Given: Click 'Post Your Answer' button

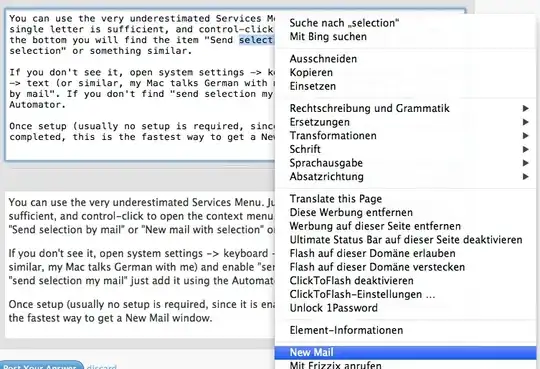Looking at the screenshot, I should click(41, 365).
